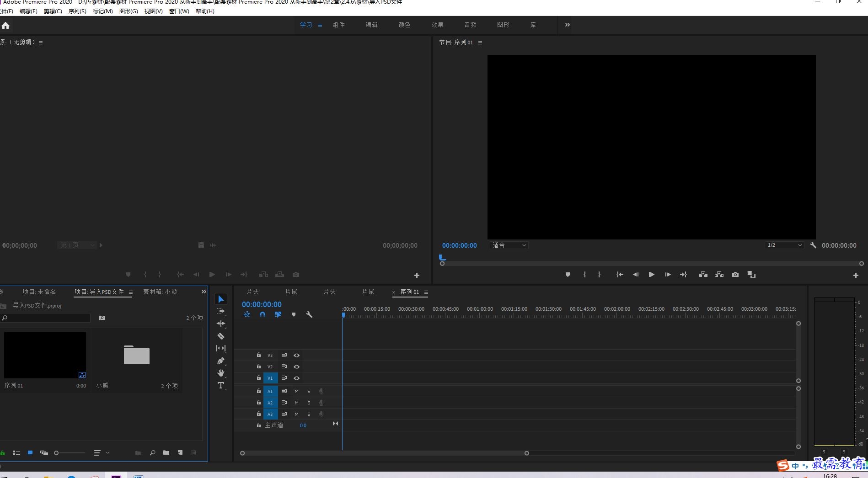Expand project panel tabs overflow
The image size is (868, 478).
coord(204,292)
